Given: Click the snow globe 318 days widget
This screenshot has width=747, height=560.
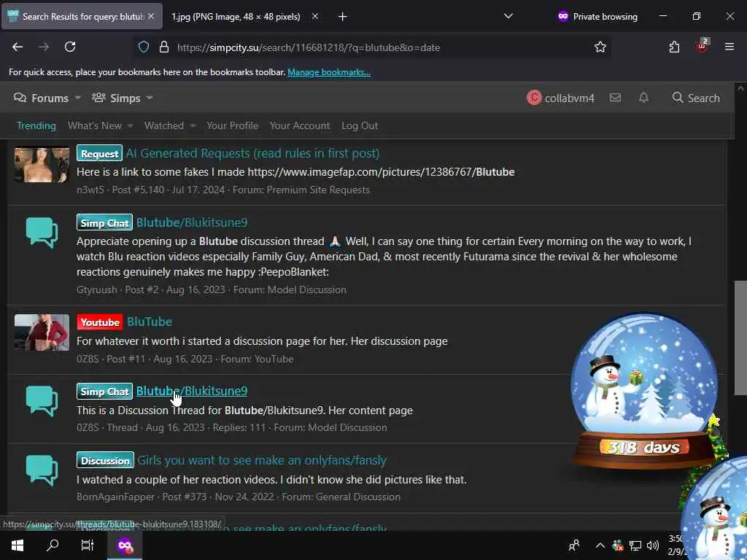Looking at the screenshot, I should pos(644,391).
